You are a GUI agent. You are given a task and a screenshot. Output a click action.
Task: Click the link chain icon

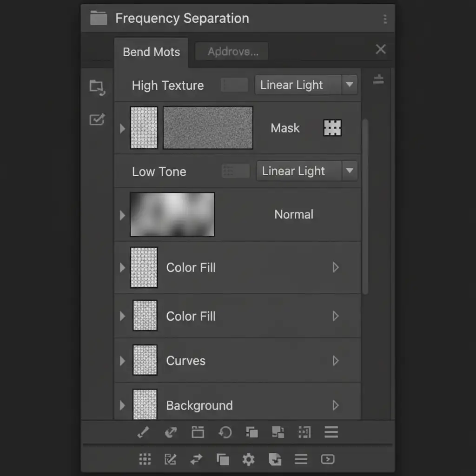[x=171, y=433]
